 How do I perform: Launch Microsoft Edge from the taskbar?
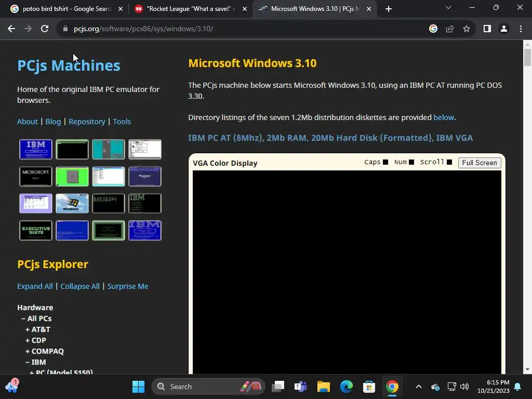tap(347, 387)
